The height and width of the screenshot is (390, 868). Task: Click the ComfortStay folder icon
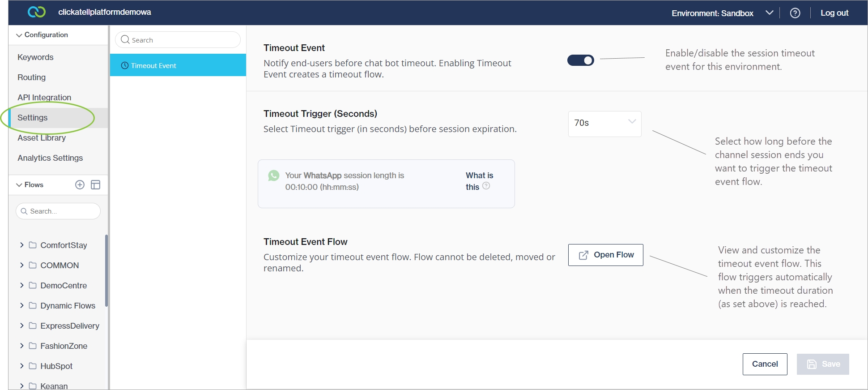pyautogui.click(x=33, y=245)
